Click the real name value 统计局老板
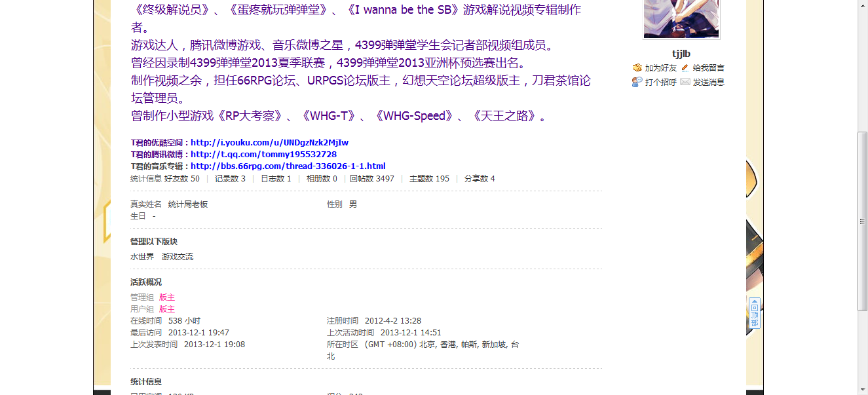The height and width of the screenshot is (395, 868). pos(188,204)
